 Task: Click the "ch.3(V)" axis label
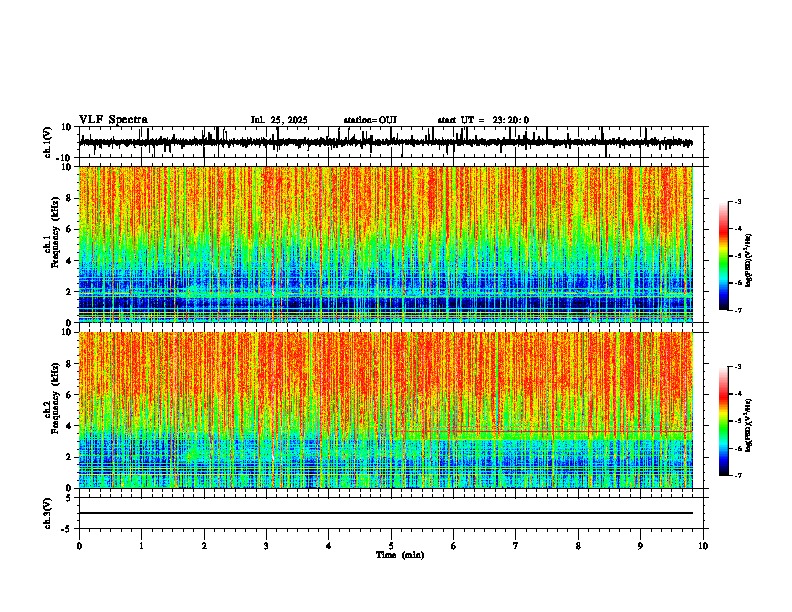point(48,514)
